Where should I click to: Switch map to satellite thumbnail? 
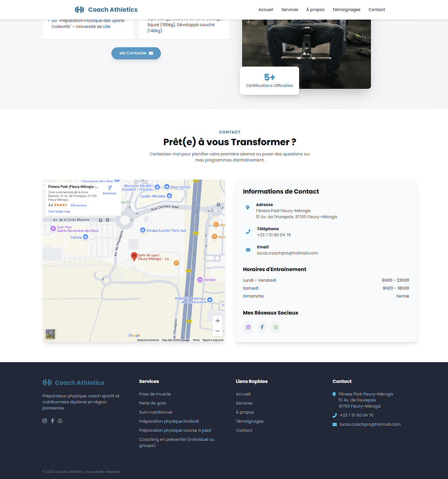point(51,334)
